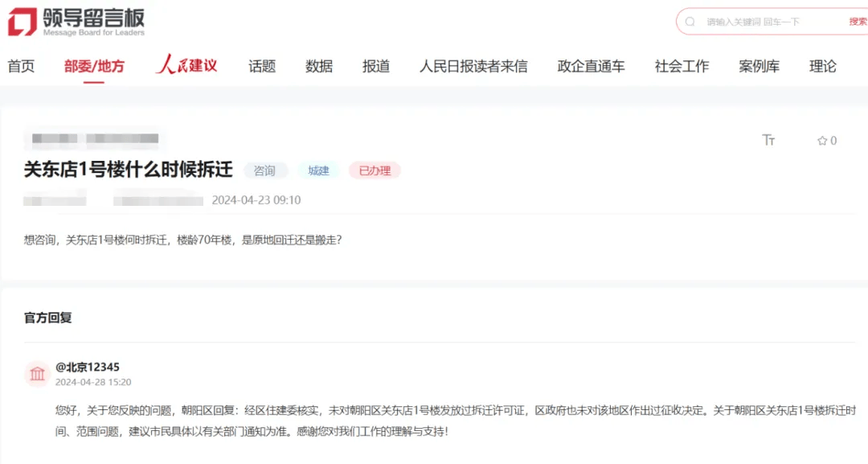Click the star favorite icon

click(x=822, y=141)
